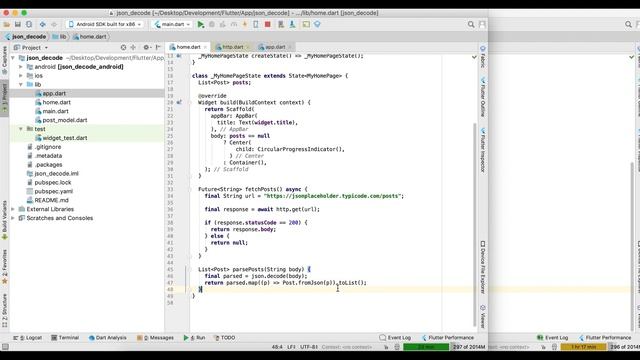Collapse the lib folder node

(21, 84)
